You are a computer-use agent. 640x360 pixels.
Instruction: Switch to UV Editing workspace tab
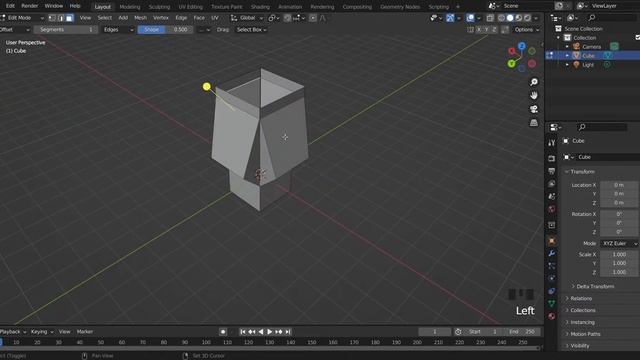tap(191, 7)
